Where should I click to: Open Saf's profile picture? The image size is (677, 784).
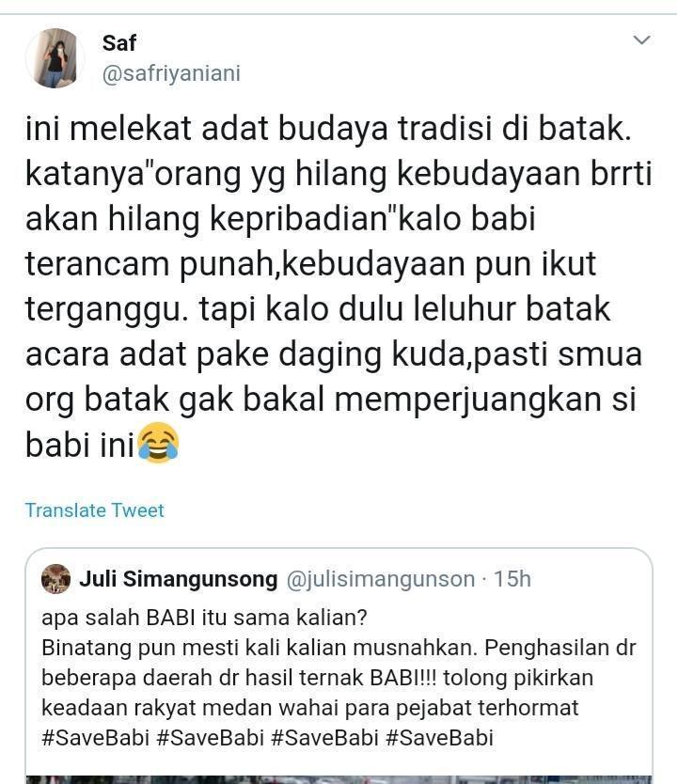point(55,58)
